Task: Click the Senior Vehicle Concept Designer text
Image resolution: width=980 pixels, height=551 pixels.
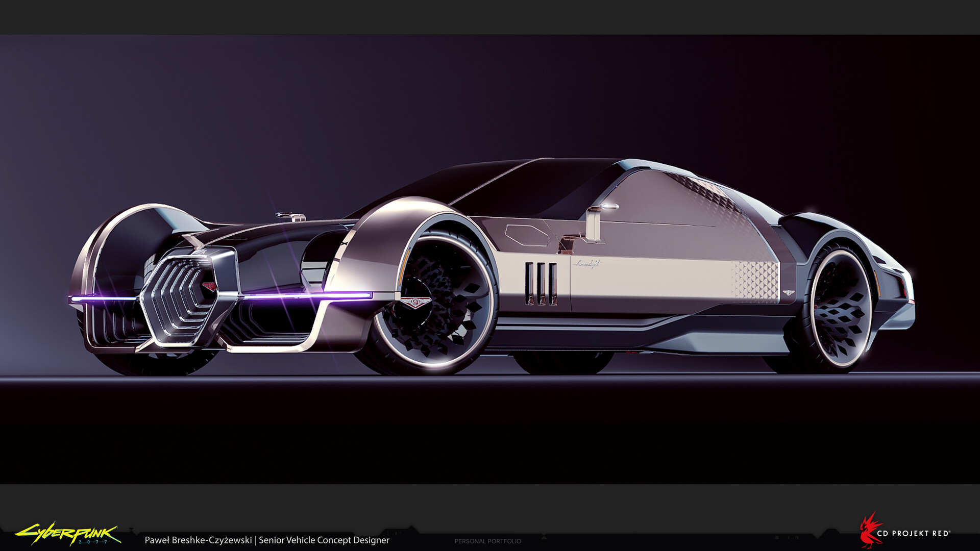Action: click(325, 540)
